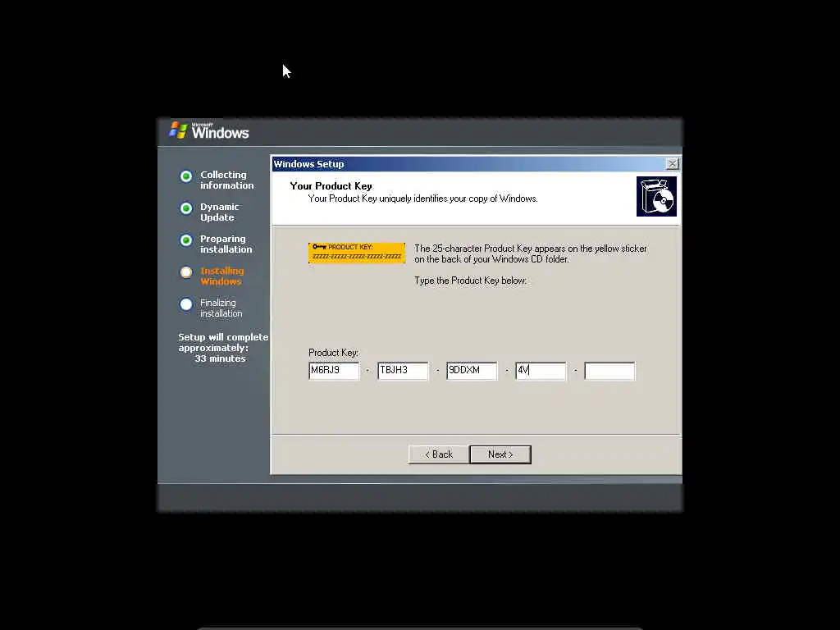This screenshot has width=840, height=630.
Task: Click the third product key field 9DDXM
Action: click(x=472, y=370)
